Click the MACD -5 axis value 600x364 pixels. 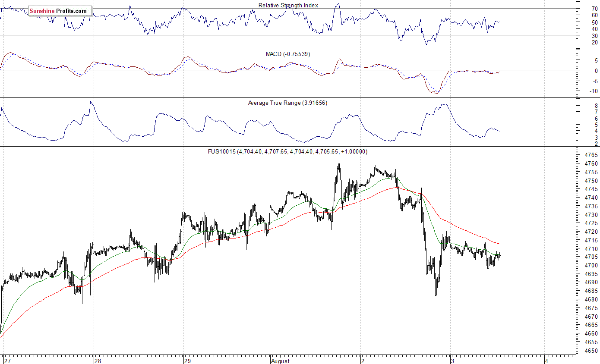click(595, 81)
